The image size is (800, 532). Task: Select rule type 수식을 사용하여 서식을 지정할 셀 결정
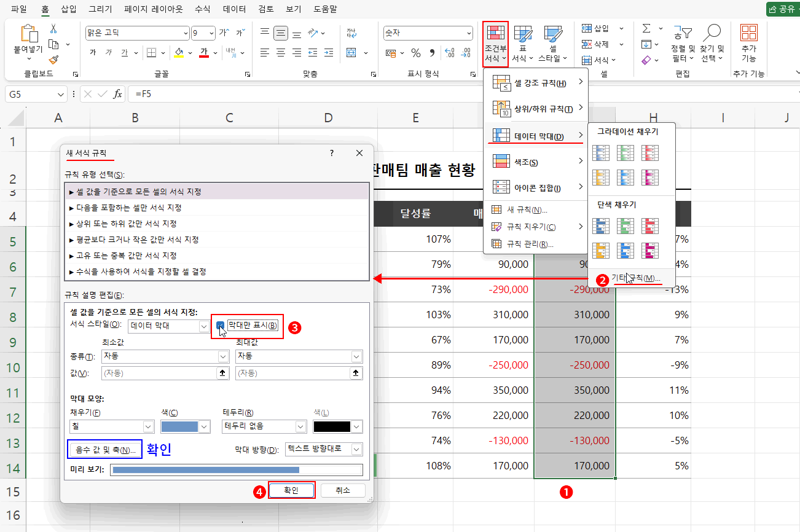point(216,272)
